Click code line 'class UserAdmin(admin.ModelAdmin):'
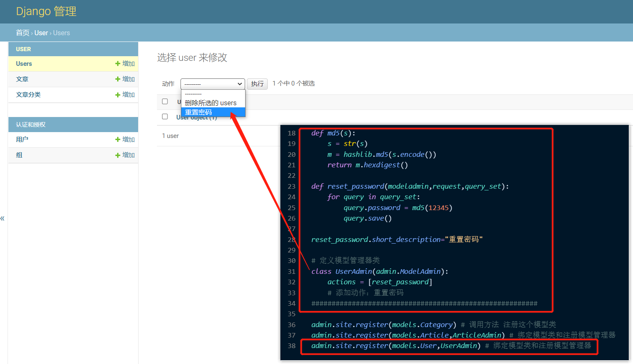The width and height of the screenshot is (633, 364). [380, 271]
